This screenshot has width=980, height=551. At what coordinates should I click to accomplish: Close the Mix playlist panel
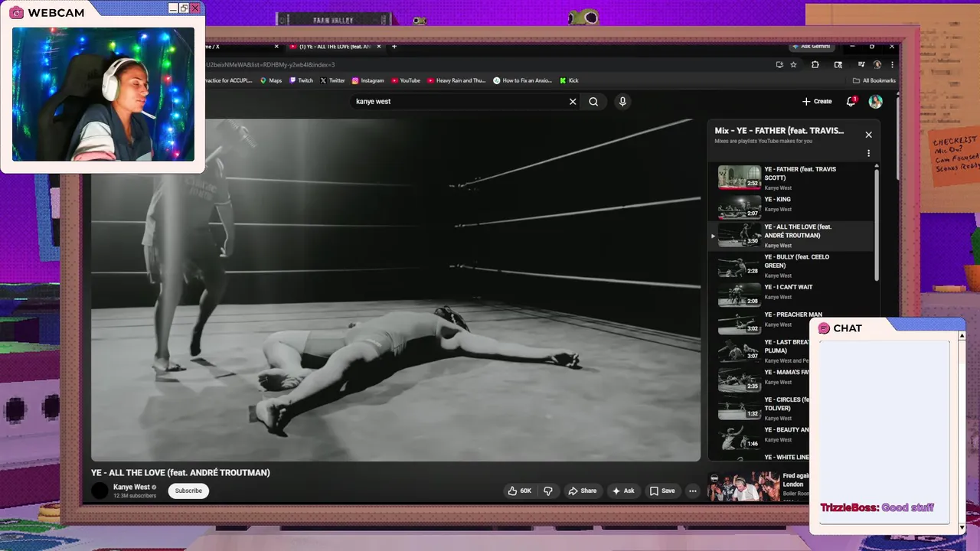click(868, 135)
